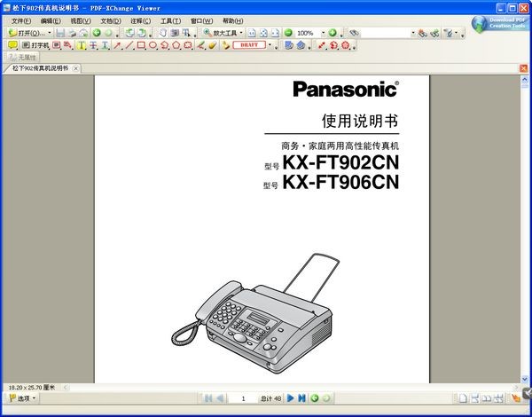
Task: Open the 注释(C) menu
Action: point(141,21)
